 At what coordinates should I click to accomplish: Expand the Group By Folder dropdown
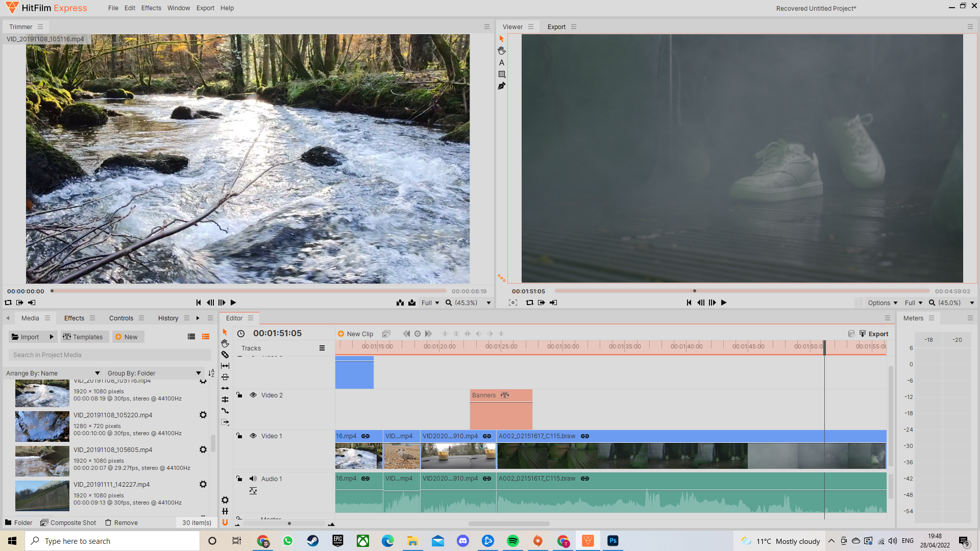point(198,372)
